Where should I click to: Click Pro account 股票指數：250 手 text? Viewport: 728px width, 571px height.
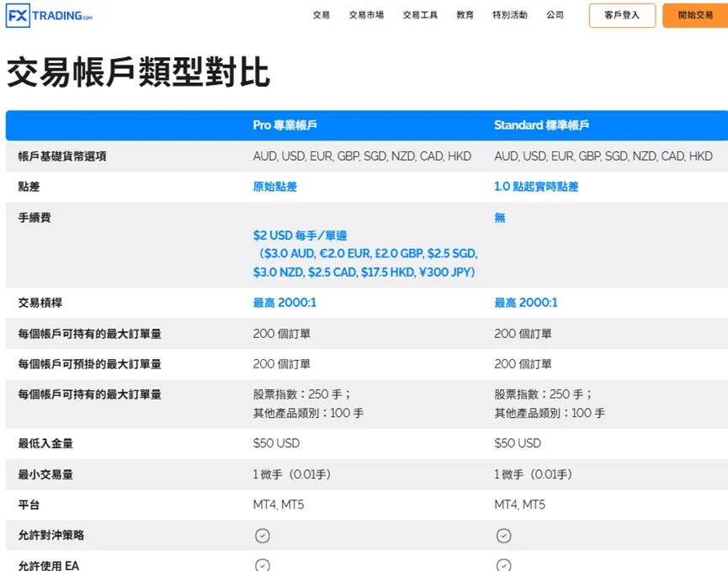(x=302, y=394)
